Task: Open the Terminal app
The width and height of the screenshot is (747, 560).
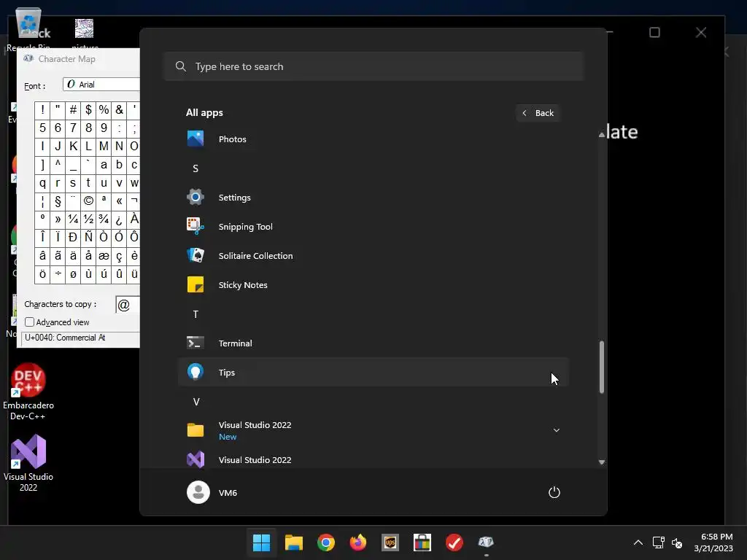Action: tap(373, 343)
